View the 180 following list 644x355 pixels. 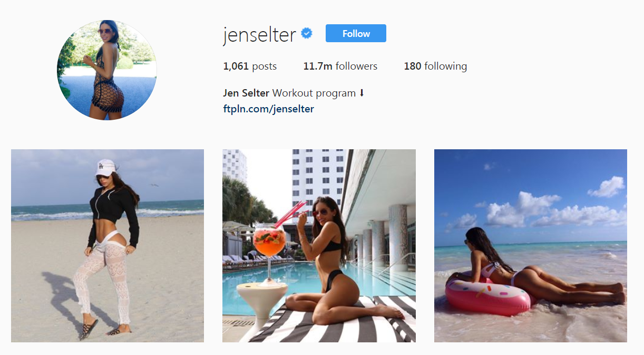coord(435,66)
